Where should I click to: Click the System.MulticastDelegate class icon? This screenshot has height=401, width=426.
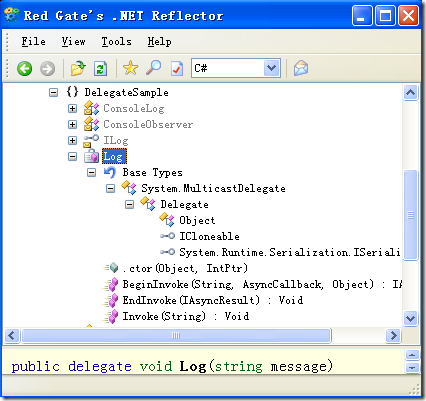tap(129, 188)
